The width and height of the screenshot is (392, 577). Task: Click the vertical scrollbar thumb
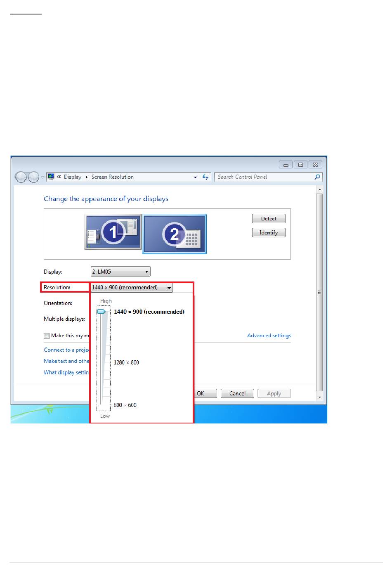(x=319, y=292)
